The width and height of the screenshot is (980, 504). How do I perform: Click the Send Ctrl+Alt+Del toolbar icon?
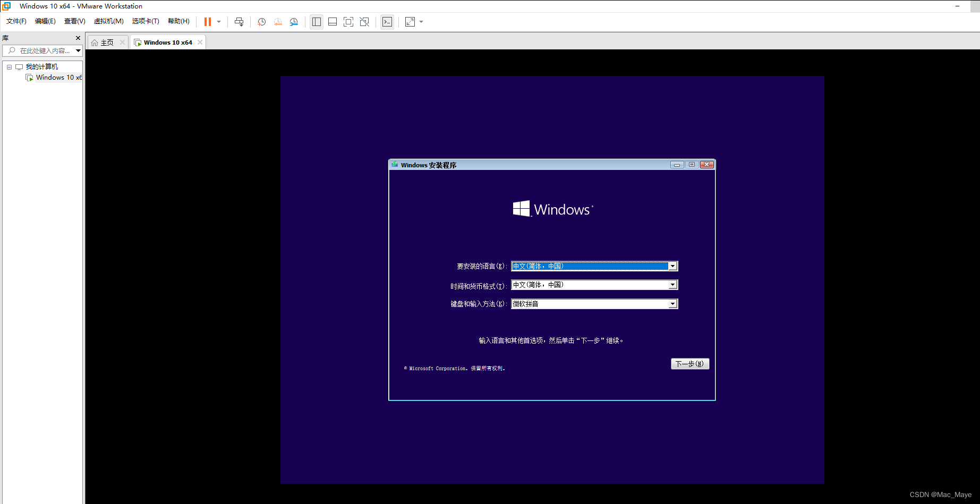[239, 22]
